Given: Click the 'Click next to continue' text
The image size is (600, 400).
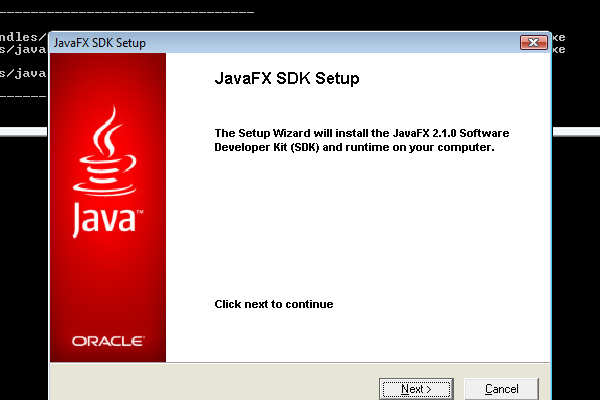Looking at the screenshot, I should coord(273,304).
